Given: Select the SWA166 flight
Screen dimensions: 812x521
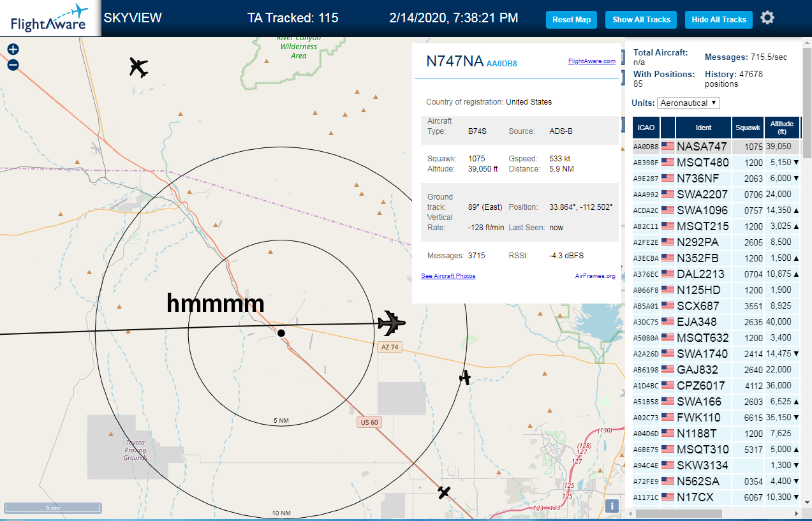Looking at the screenshot, I should [716, 402].
